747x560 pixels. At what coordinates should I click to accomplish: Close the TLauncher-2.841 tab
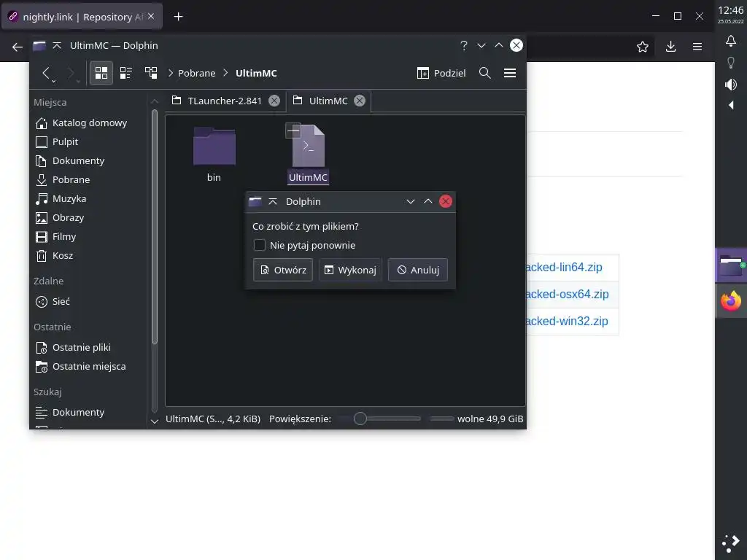274,101
